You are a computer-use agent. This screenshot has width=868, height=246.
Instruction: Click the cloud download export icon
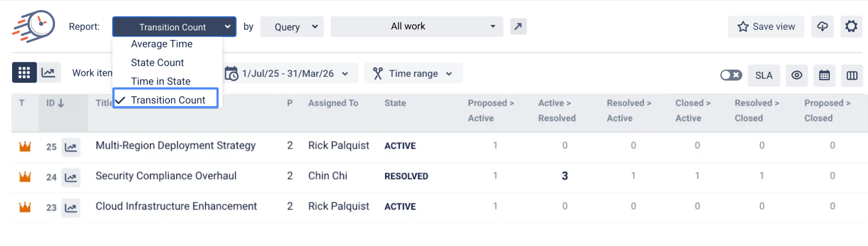pos(823,27)
